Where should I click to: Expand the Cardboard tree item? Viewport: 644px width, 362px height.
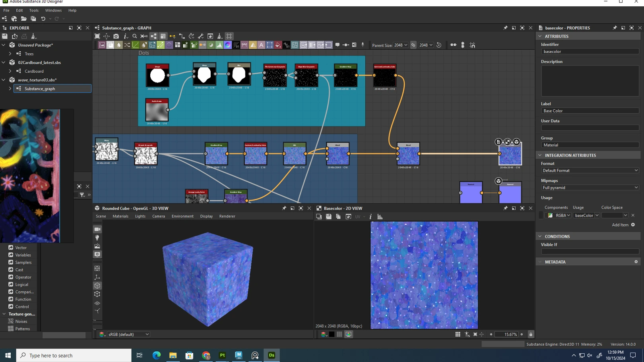pos(10,71)
